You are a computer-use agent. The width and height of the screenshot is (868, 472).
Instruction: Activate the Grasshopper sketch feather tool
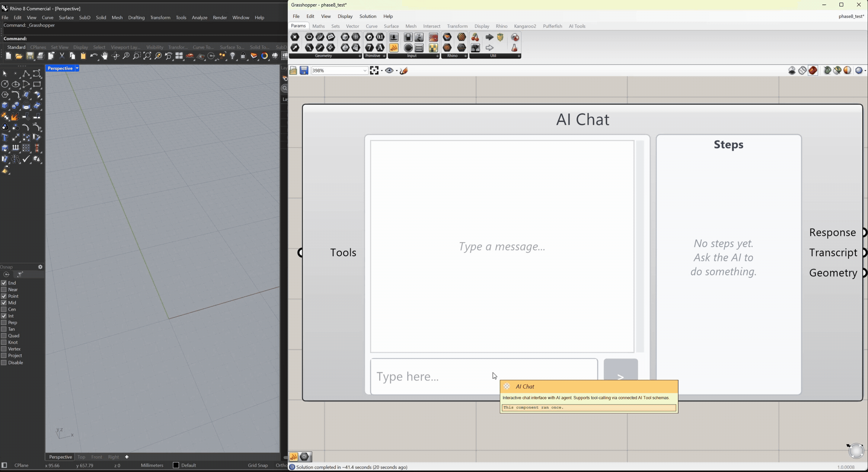pos(404,70)
